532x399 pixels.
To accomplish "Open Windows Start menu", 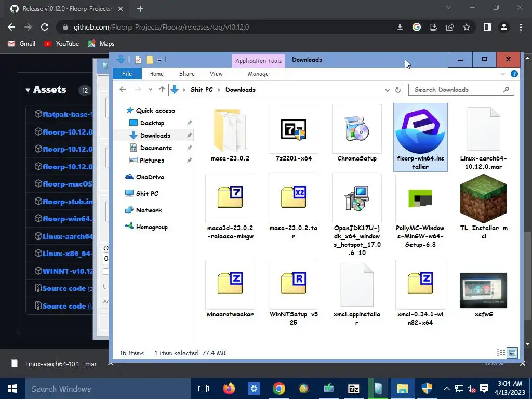I will tap(12, 389).
